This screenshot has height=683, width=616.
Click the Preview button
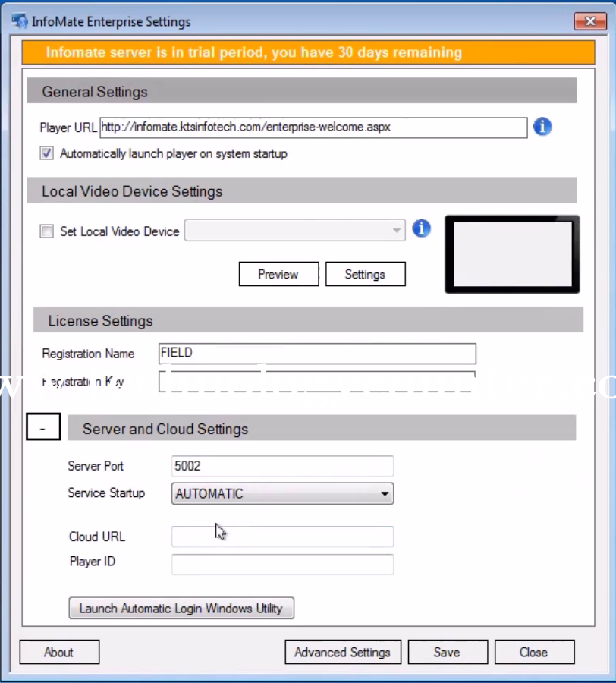[278, 274]
